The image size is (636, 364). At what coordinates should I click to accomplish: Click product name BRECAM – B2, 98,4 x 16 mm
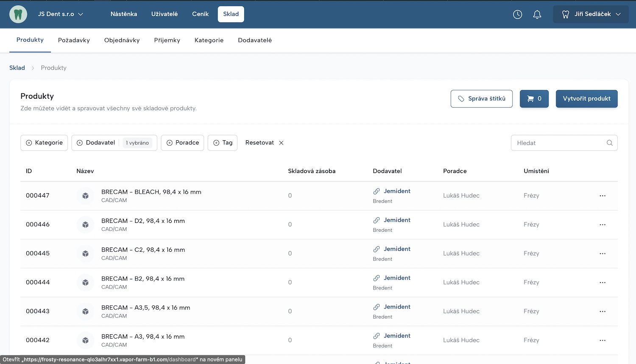143,279
